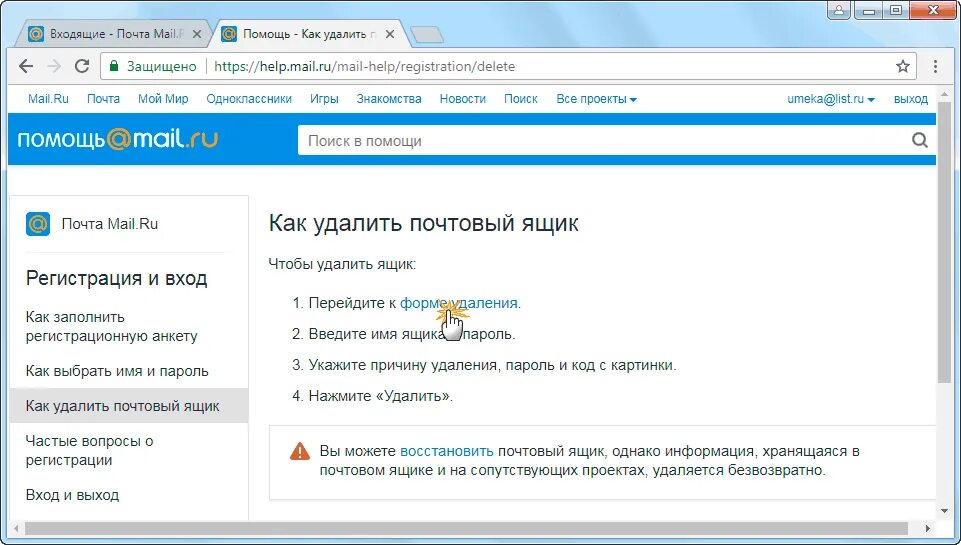Expand the Все проекты dropdown
The image size is (961, 545).
pos(596,99)
